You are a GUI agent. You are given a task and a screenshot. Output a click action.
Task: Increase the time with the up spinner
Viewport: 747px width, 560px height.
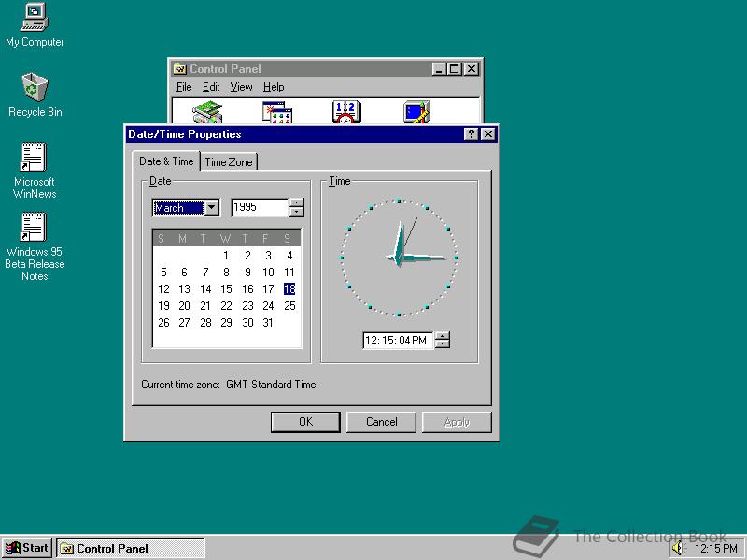[x=443, y=336]
